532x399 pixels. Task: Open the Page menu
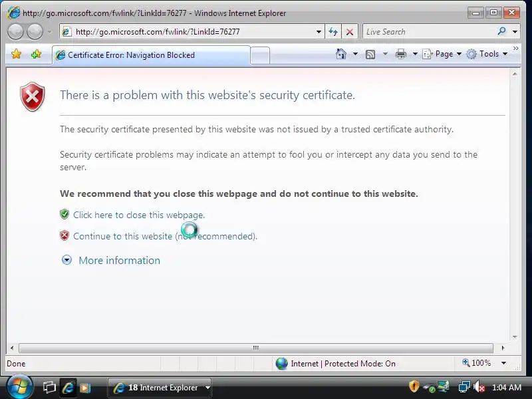(x=442, y=54)
